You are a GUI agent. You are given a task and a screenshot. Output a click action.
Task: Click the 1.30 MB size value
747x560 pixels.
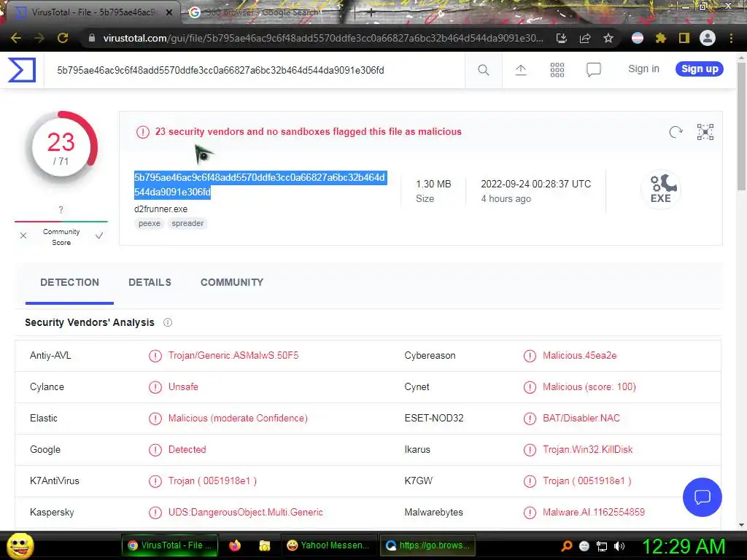point(433,184)
